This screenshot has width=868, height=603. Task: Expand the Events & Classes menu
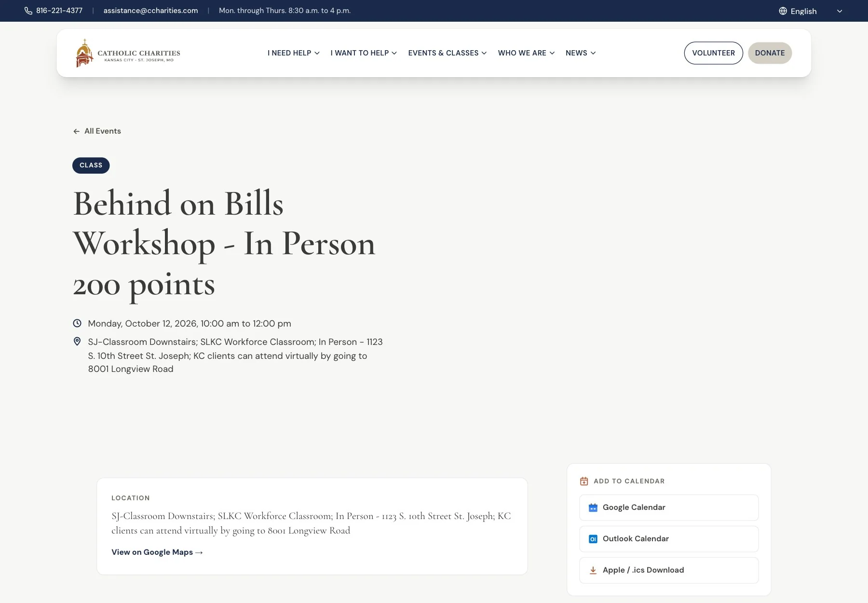click(448, 53)
